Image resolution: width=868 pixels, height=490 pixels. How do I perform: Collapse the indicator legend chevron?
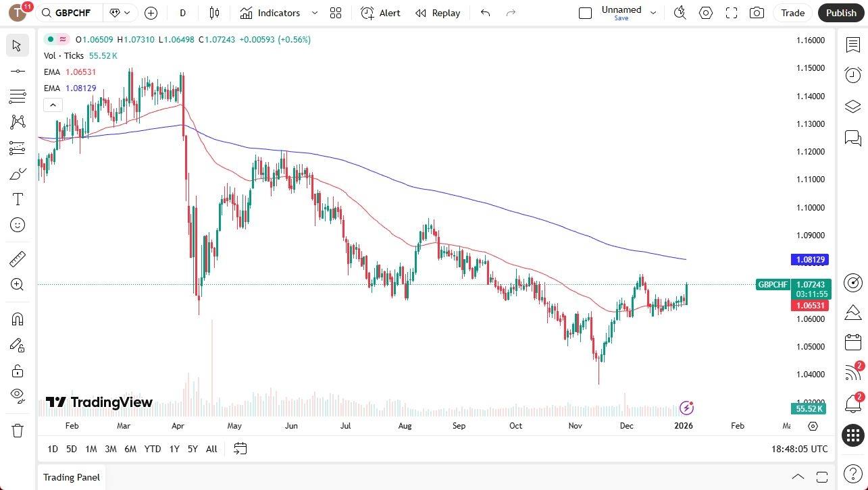(x=53, y=105)
